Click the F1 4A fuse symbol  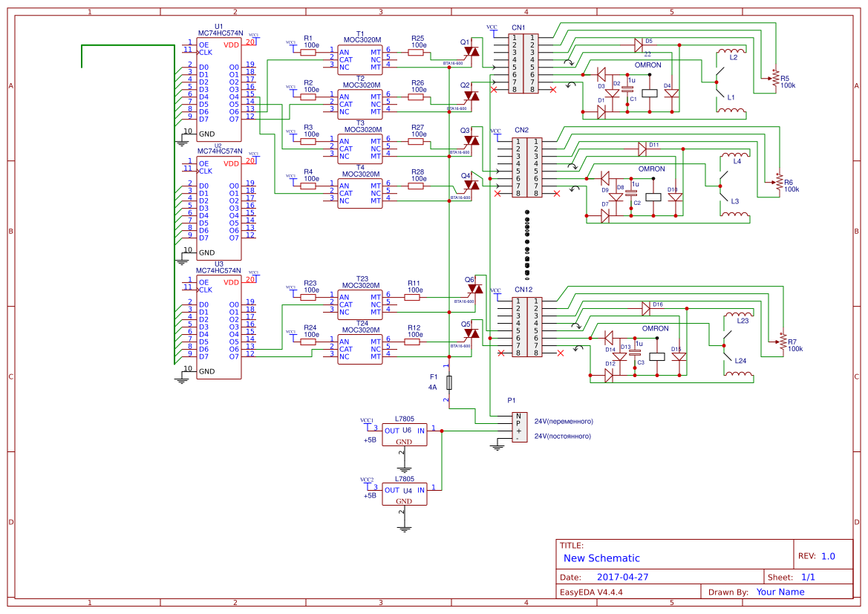(x=448, y=382)
